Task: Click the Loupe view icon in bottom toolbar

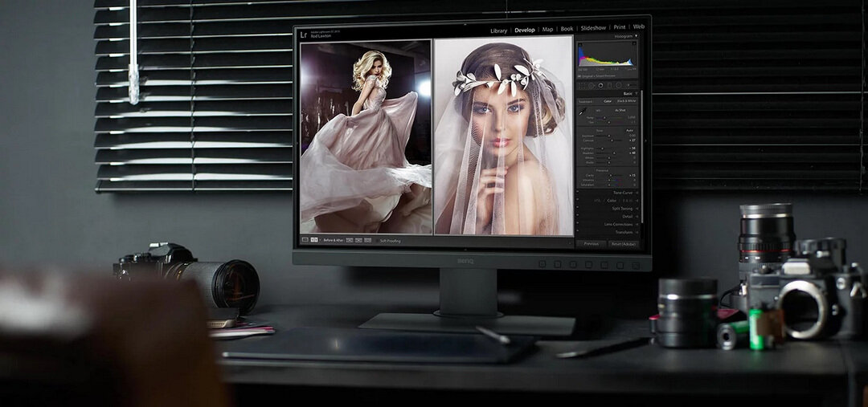Action: [x=305, y=240]
